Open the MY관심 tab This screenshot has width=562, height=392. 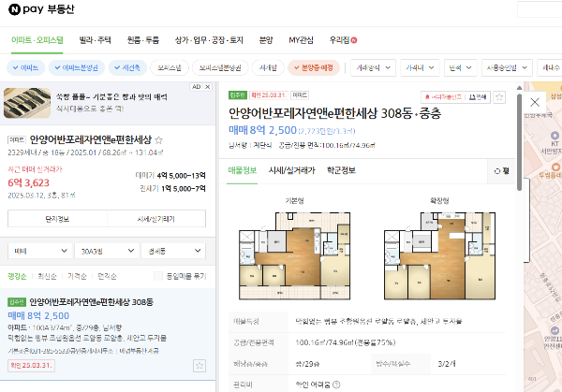[301, 40]
